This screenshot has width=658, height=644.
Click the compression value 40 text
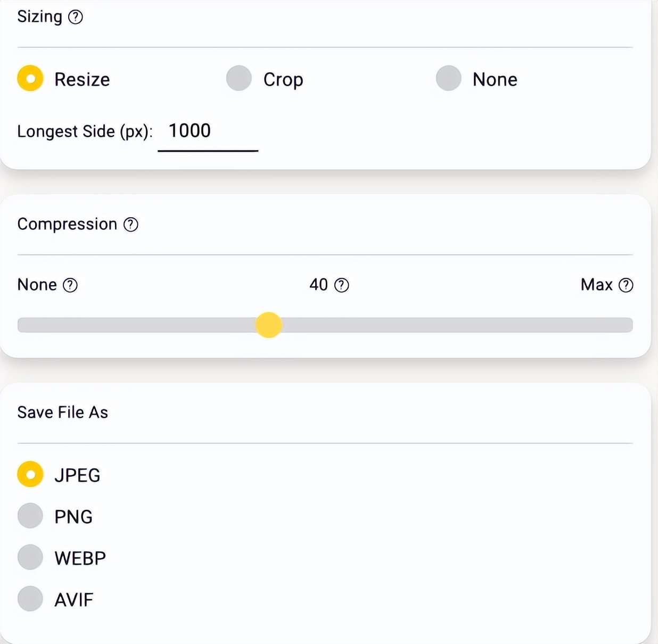click(318, 285)
